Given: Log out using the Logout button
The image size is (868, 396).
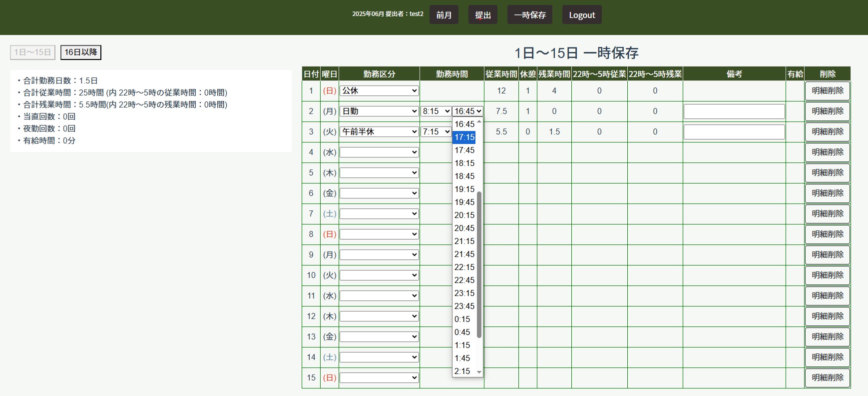Looking at the screenshot, I should point(581,15).
